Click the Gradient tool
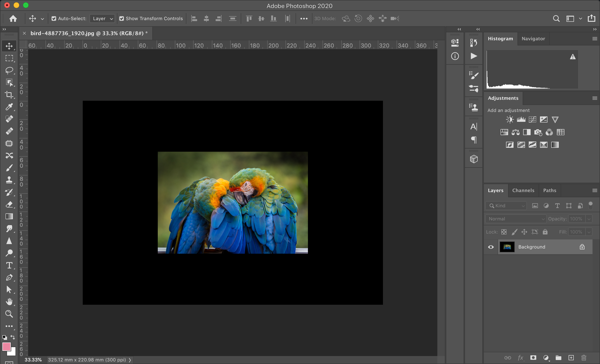Screen dimensions: 600x364 (9, 217)
